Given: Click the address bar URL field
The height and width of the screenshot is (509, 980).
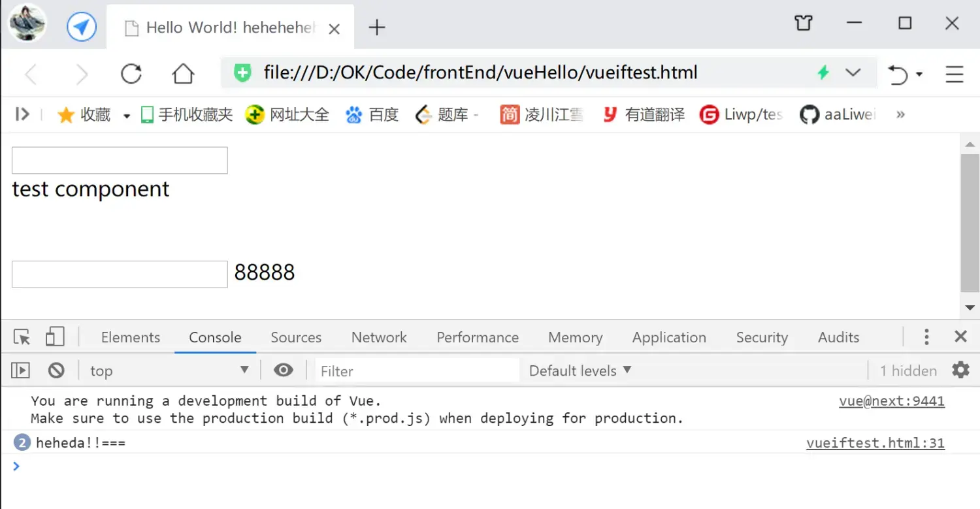Looking at the screenshot, I should coord(480,73).
